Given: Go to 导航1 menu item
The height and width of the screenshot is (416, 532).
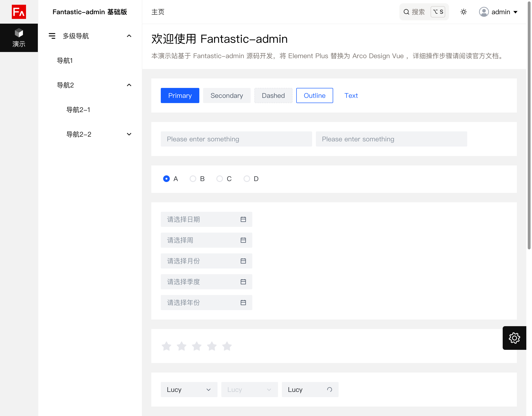Looking at the screenshot, I should pyautogui.click(x=65, y=61).
